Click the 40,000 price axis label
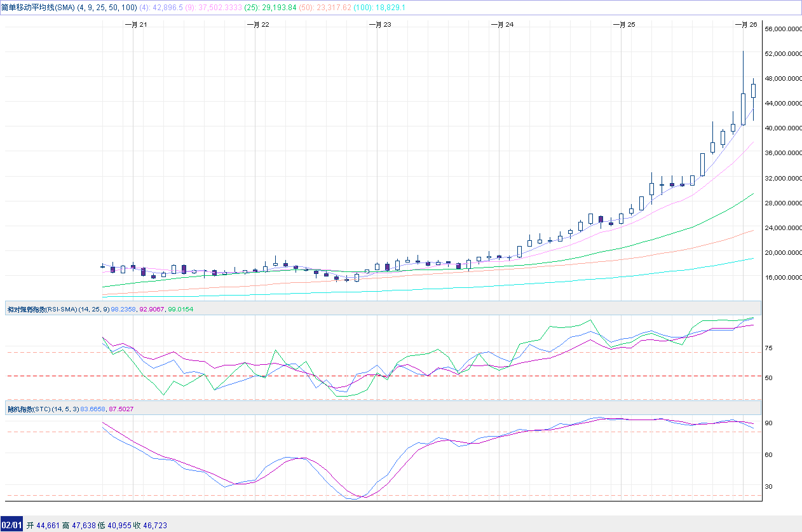The image size is (802, 532). 783,128
